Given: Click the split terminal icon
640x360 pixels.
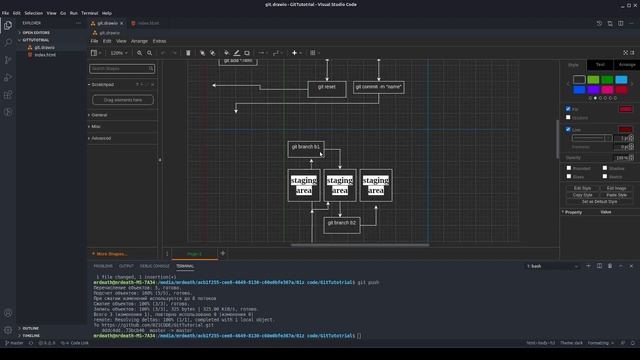Looking at the screenshot, I should coord(599,266).
